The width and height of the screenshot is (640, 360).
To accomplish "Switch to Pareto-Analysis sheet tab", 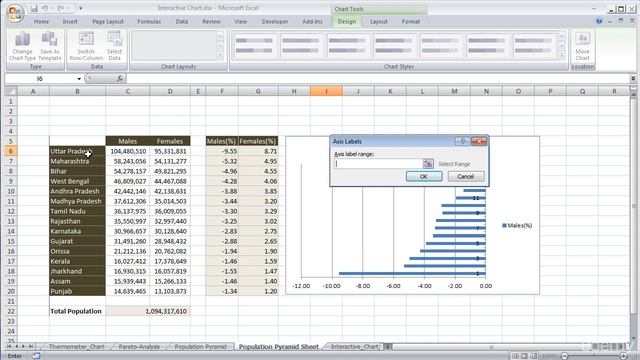I will click(x=139, y=347).
